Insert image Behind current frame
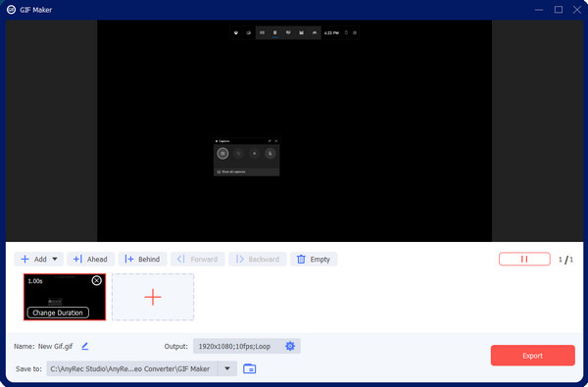This screenshot has height=387, width=588. click(142, 259)
